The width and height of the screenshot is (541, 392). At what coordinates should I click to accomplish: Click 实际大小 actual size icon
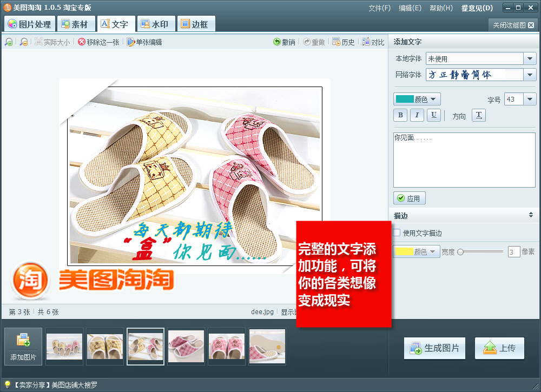pos(52,42)
